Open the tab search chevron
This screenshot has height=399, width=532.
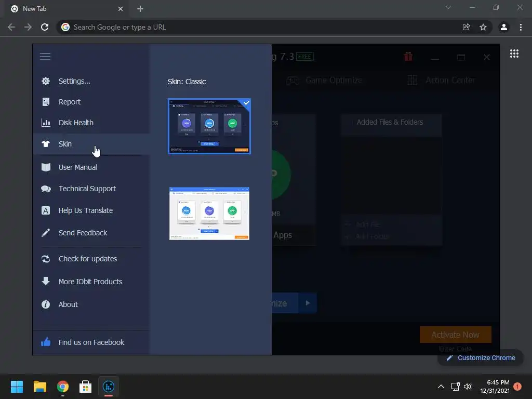tap(448, 7)
